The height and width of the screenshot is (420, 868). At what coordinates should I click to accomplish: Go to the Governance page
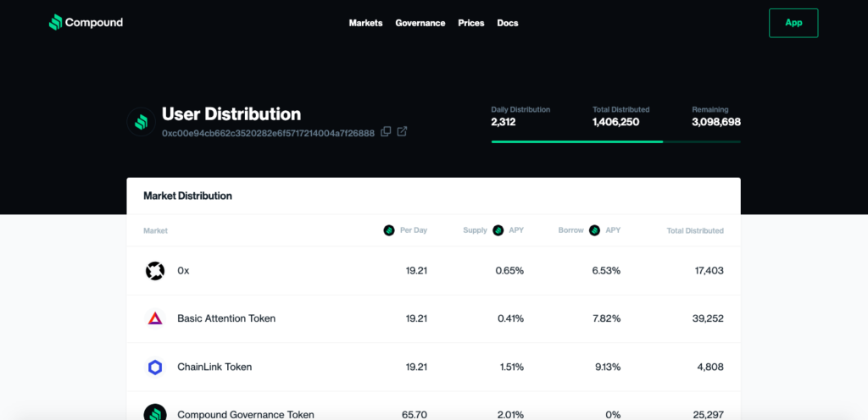420,23
